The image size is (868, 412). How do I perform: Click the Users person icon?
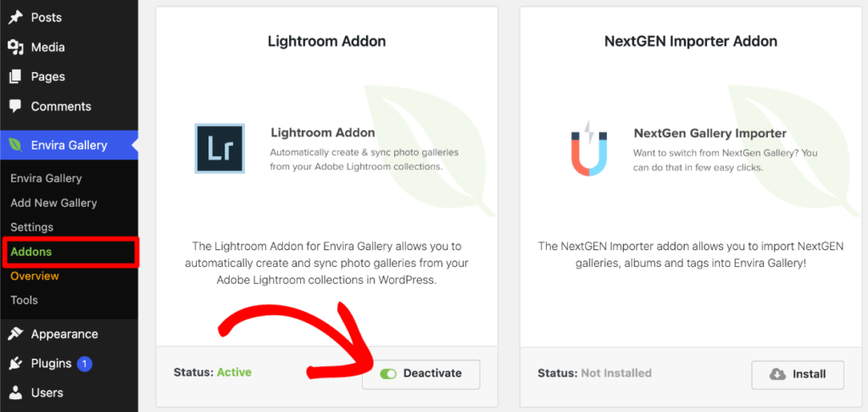pyautogui.click(x=15, y=393)
